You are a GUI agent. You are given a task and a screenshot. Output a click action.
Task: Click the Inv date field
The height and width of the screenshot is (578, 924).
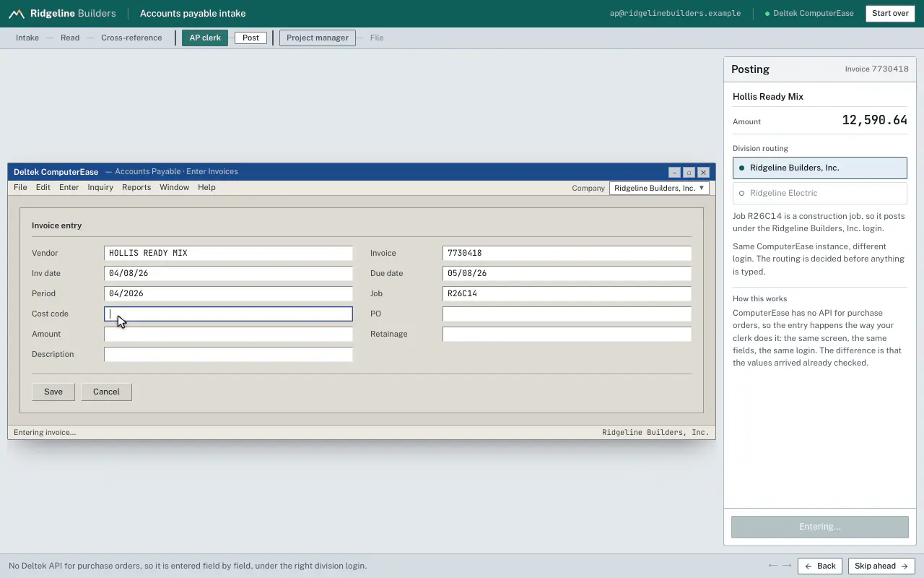(x=228, y=273)
